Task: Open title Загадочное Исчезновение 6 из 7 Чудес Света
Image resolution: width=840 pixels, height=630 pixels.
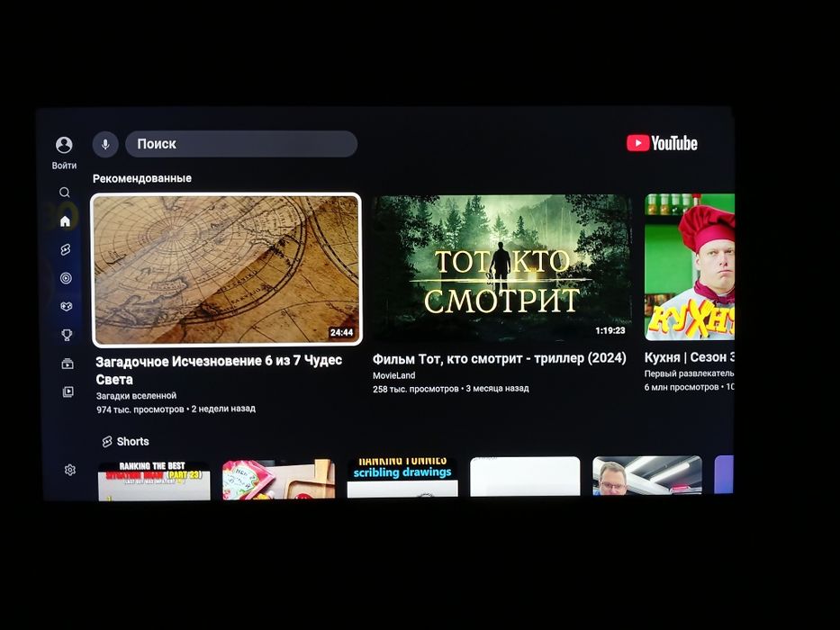Action: 219,370
